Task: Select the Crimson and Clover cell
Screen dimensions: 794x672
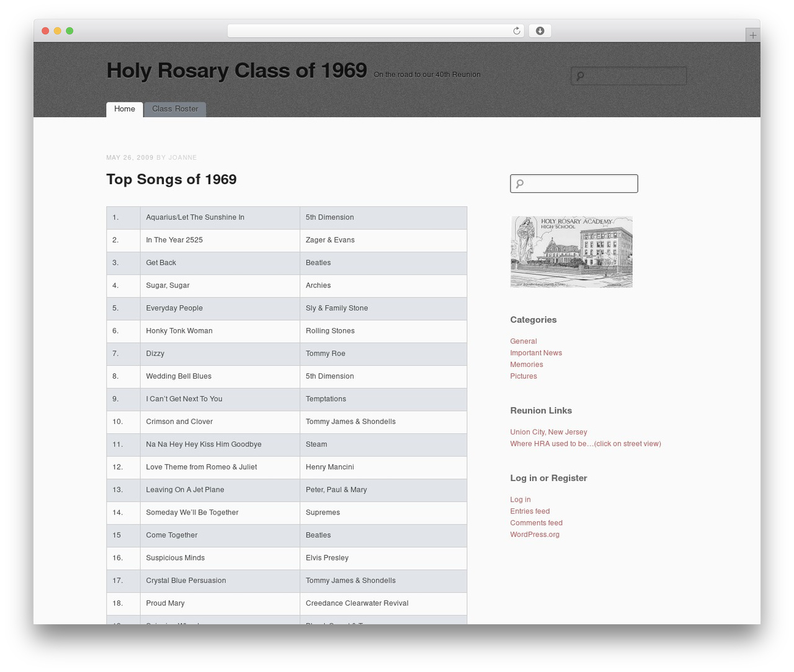Action: (220, 422)
